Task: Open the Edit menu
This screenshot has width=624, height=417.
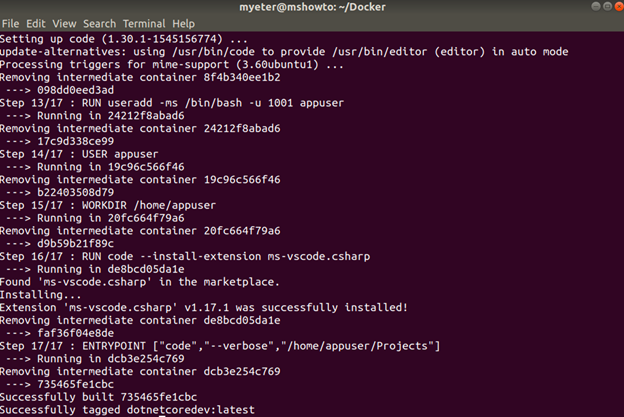Action: (36, 24)
